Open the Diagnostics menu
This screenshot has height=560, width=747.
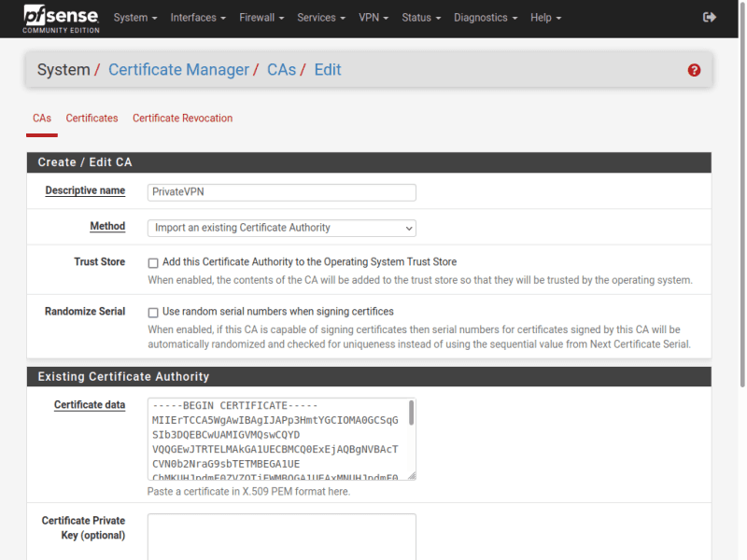coord(486,18)
